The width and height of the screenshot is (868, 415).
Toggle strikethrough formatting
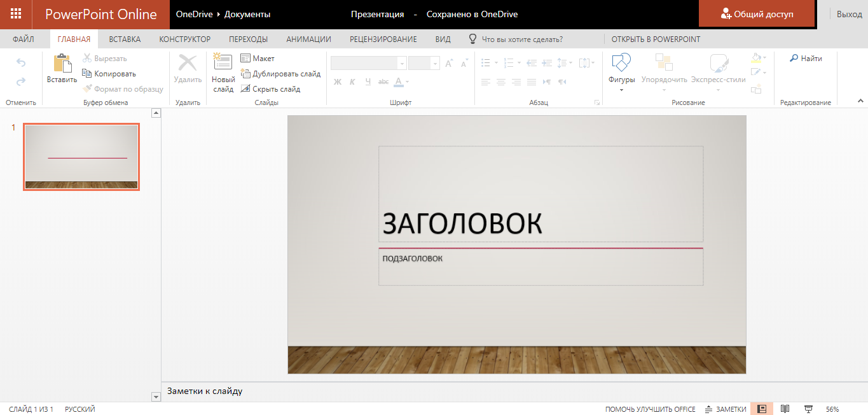point(383,81)
